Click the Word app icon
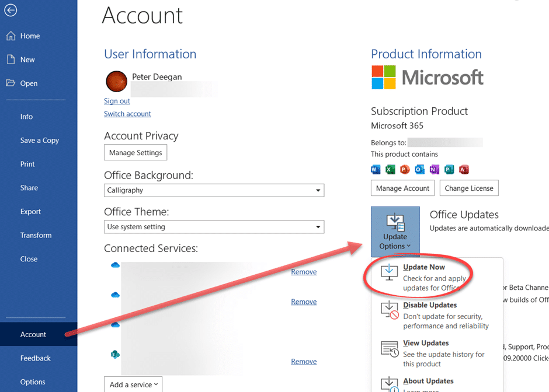 (376, 170)
